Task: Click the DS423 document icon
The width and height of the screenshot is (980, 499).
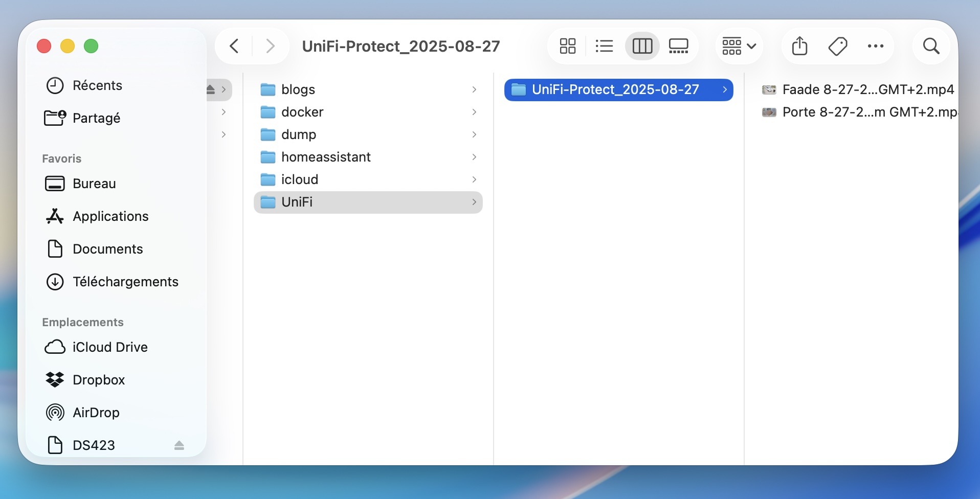Action: [55, 445]
